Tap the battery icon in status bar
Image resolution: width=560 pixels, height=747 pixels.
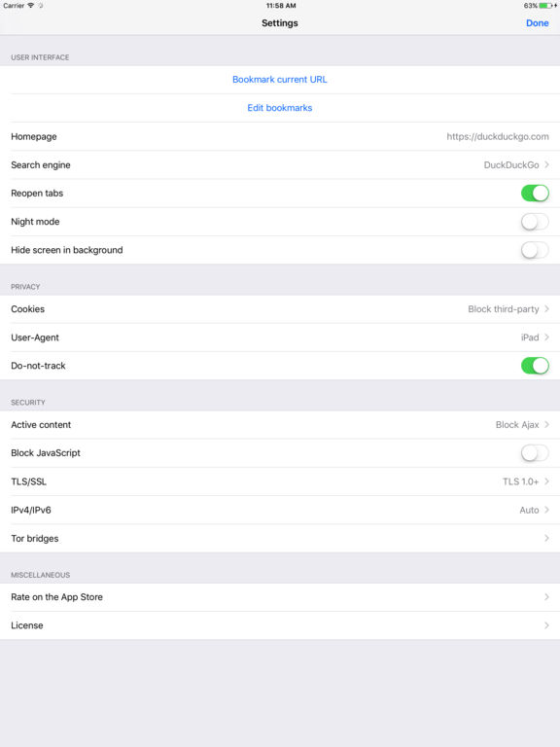pos(545,6)
